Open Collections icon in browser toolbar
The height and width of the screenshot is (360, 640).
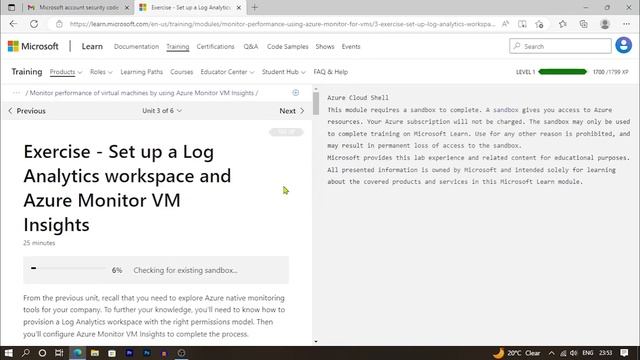[584, 24]
